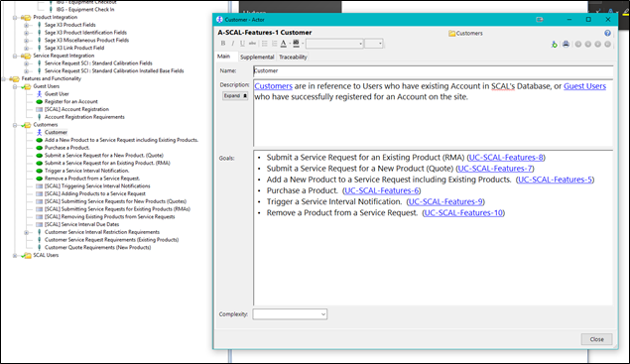Select 'IBG - Equipment Check In' tree item

point(85,9)
